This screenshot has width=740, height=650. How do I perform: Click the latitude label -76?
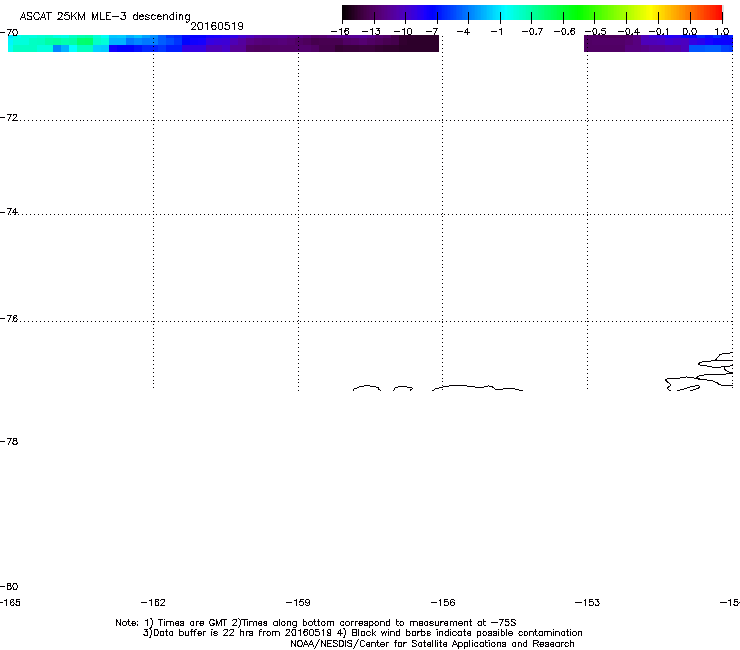click(9, 319)
